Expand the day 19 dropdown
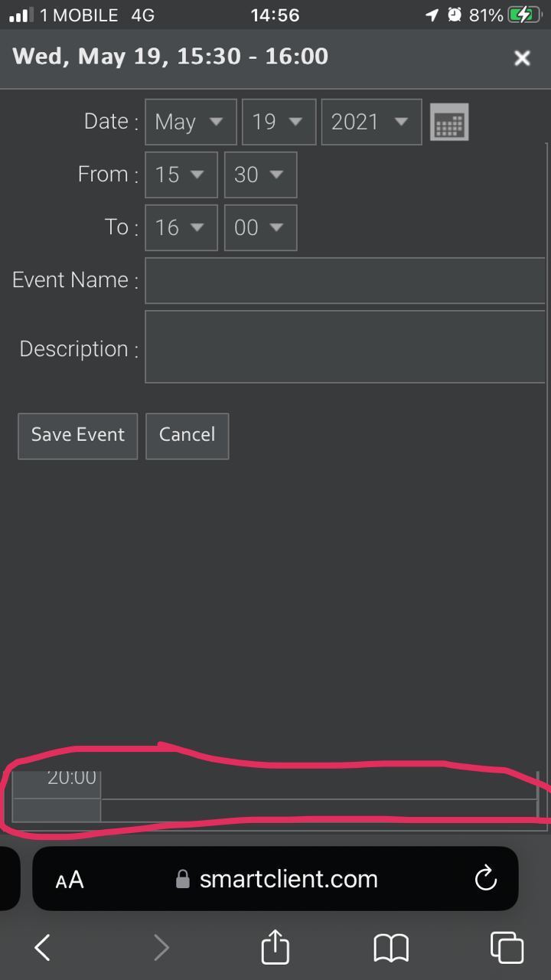Viewport: 551px width, 980px height. (x=279, y=122)
